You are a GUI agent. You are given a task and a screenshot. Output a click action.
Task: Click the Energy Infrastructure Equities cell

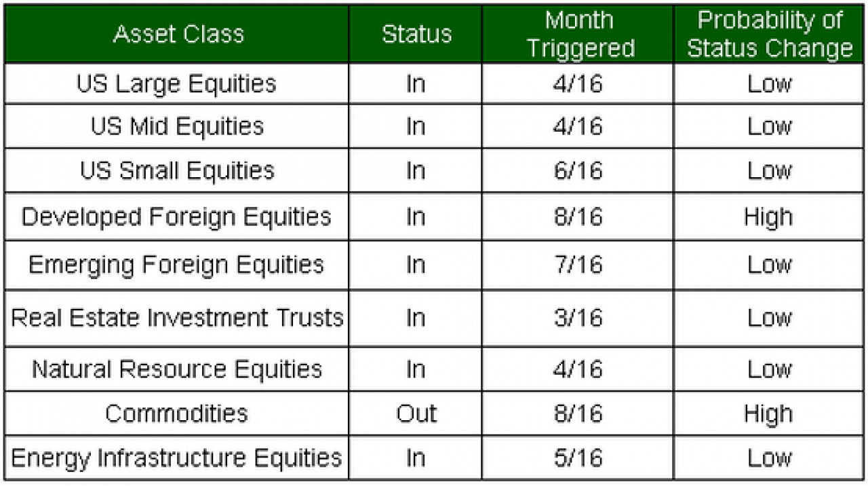[x=178, y=458]
